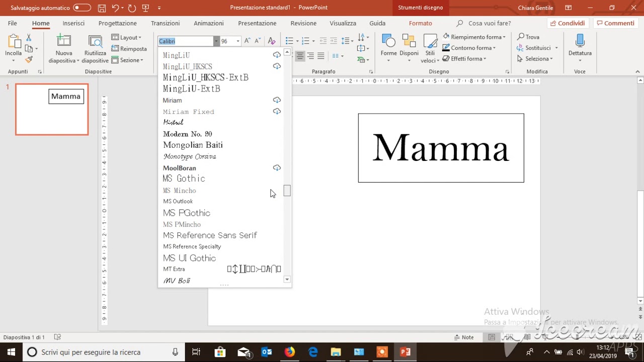Click the Riutilizza diapositive icon
Viewport: 644px width, 362px height.
pyautogui.click(x=95, y=42)
